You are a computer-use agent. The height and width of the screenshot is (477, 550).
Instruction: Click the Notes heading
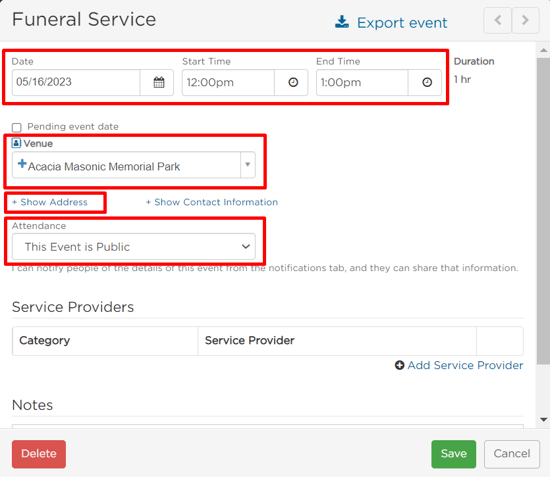click(32, 405)
